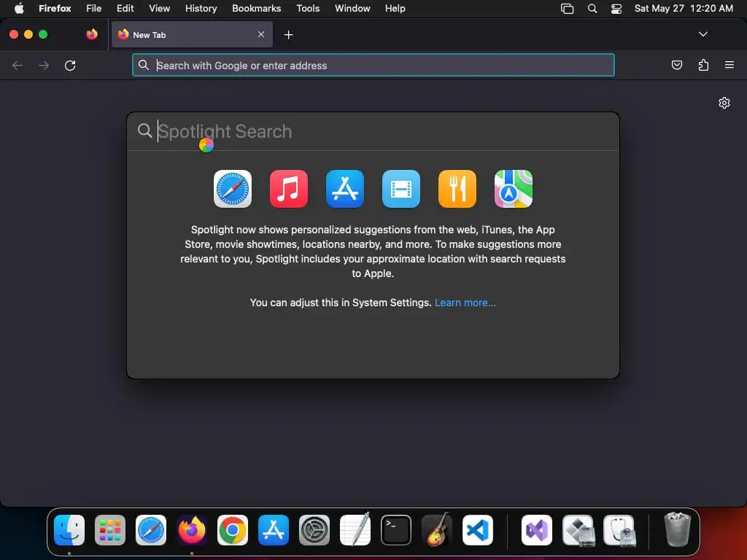Open the Edit menu
The image size is (747, 560).
click(125, 8)
